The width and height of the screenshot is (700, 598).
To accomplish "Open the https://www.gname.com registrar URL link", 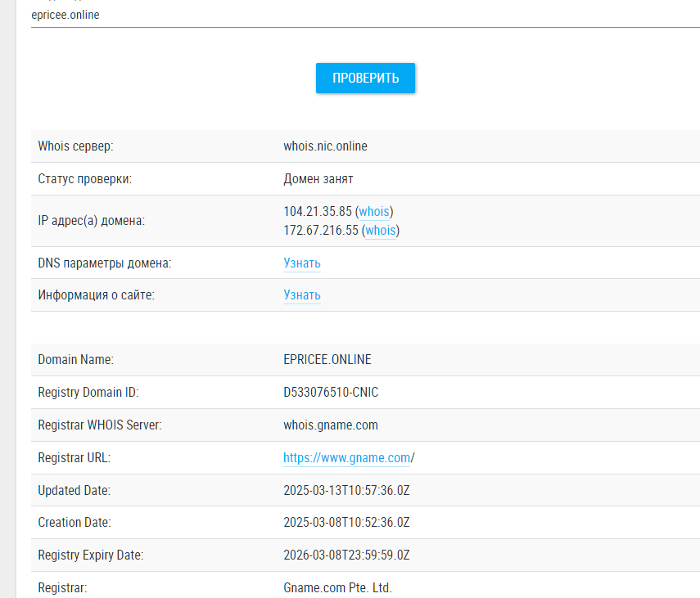I will coord(346,458).
